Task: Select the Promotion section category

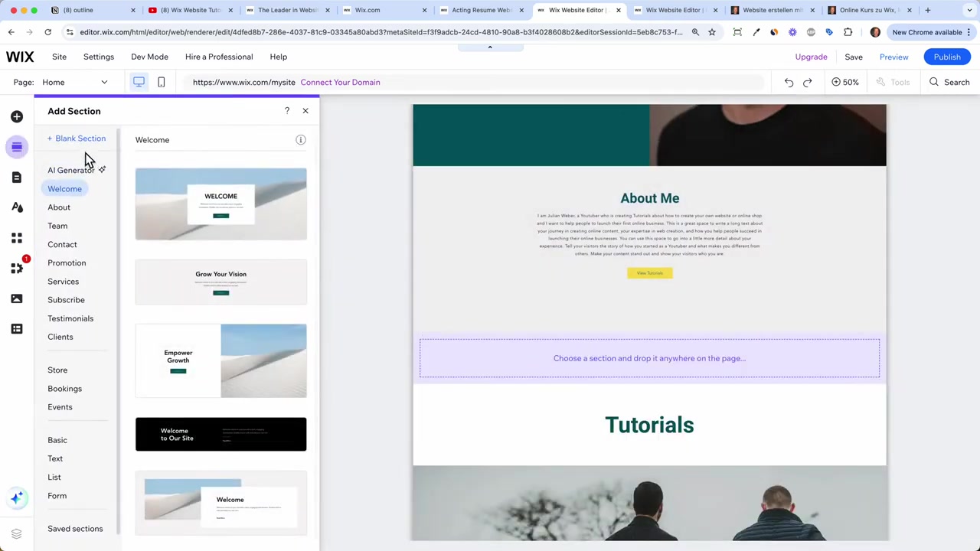Action: pyautogui.click(x=67, y=262)
